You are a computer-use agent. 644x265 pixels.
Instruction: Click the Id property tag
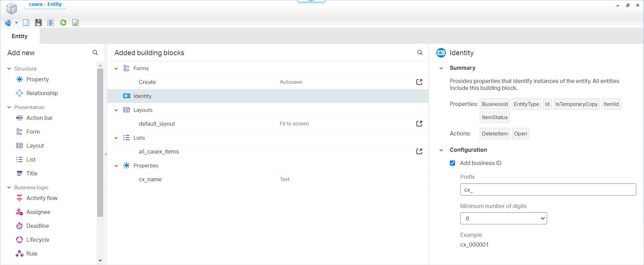(547, 104)
